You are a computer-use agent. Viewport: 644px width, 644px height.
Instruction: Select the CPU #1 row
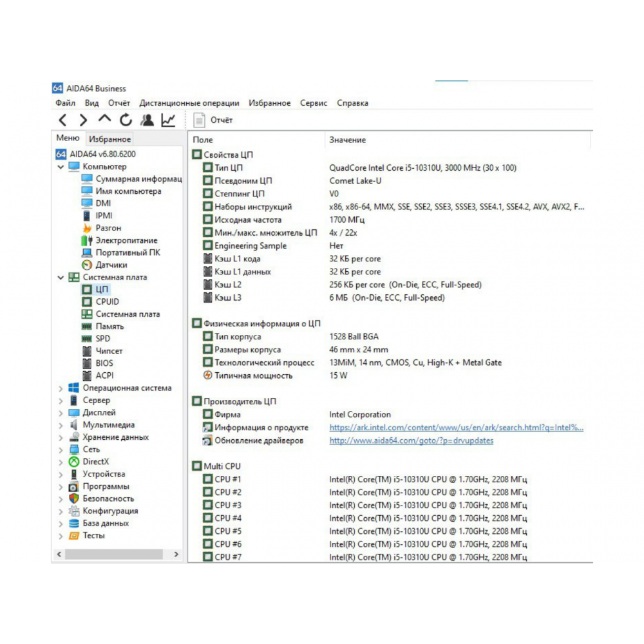pyautogui.click(x=390, y=479)
